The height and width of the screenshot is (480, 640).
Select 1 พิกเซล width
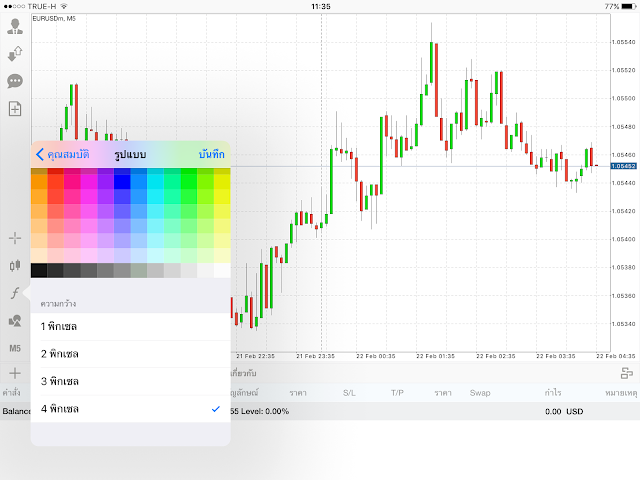click(x=131, y=327)
